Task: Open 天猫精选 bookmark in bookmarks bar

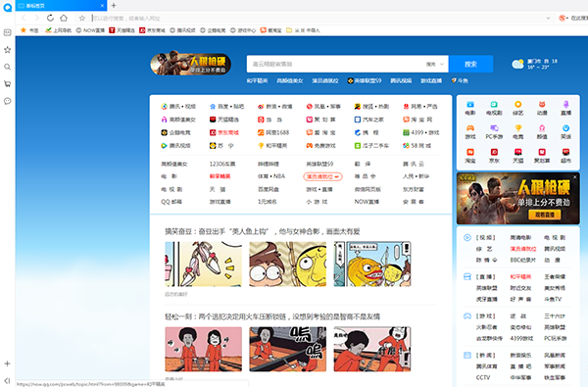Action: [x=122, y=30]
